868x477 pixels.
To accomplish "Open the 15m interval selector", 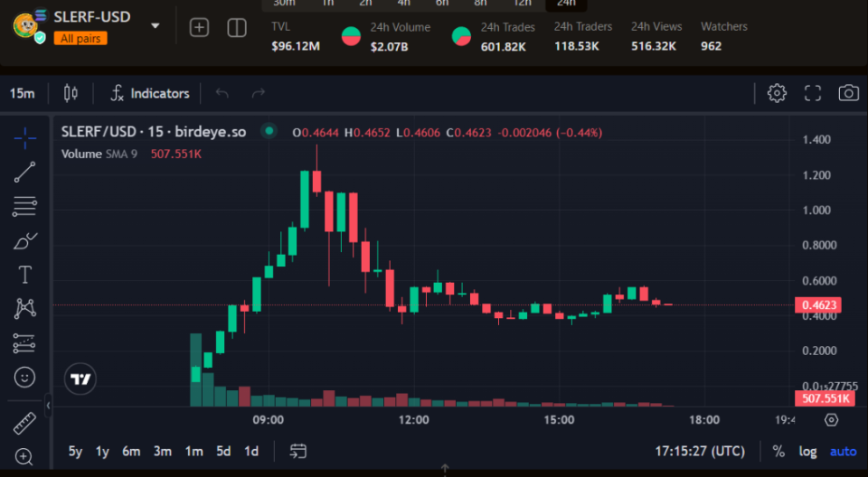I will 22,93.
